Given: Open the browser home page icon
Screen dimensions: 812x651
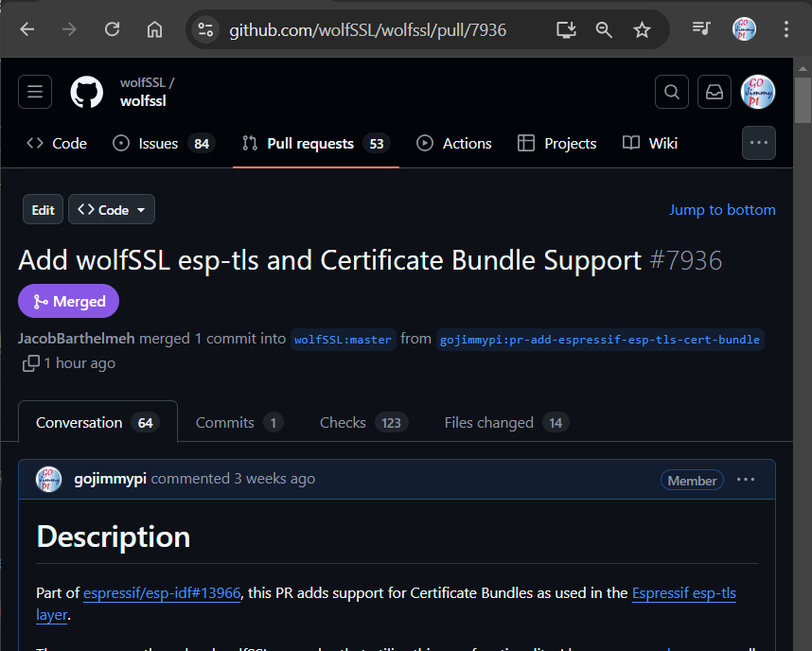Looking at the screenshot, I should [x=154, y=29].
